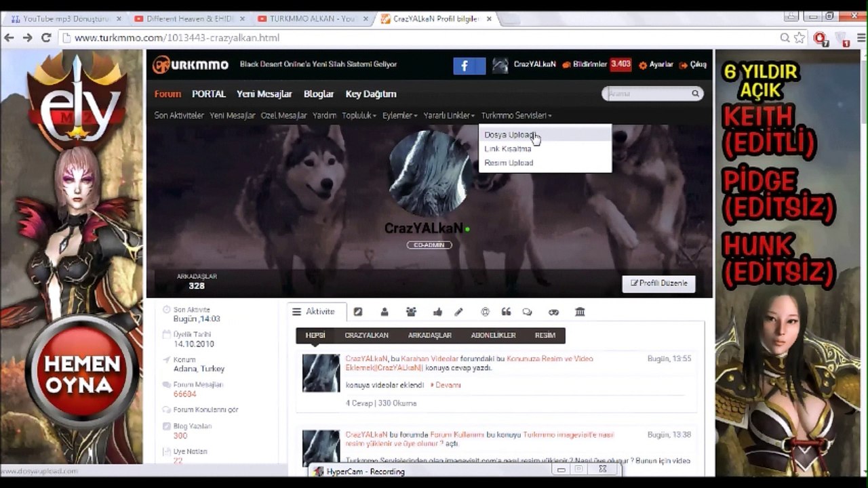
Task: Open the quotation-marks profile tab icon
Action: click(x=506, y=312)
